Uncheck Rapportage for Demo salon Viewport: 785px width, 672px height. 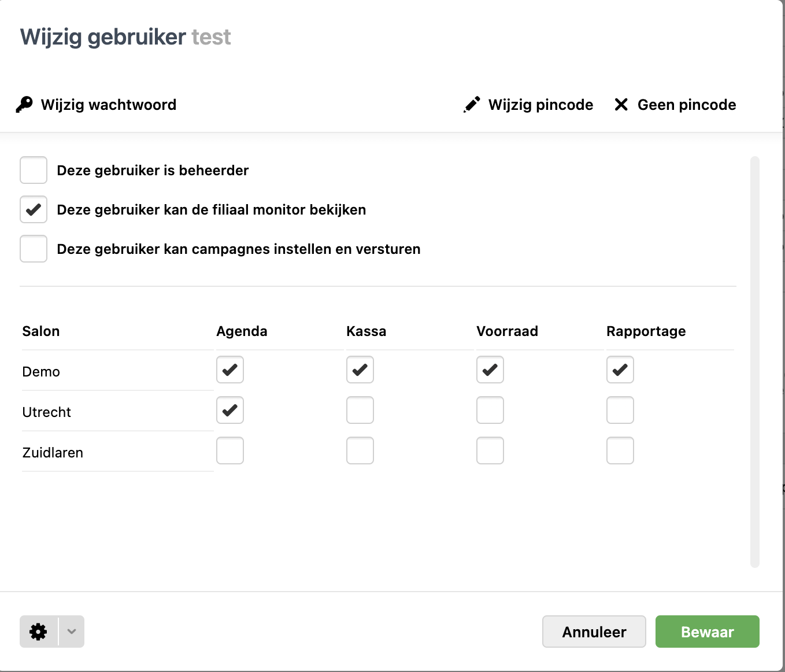620,370
